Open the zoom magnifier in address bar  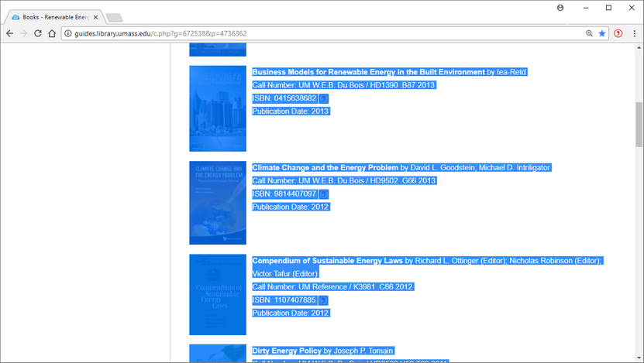590,33
